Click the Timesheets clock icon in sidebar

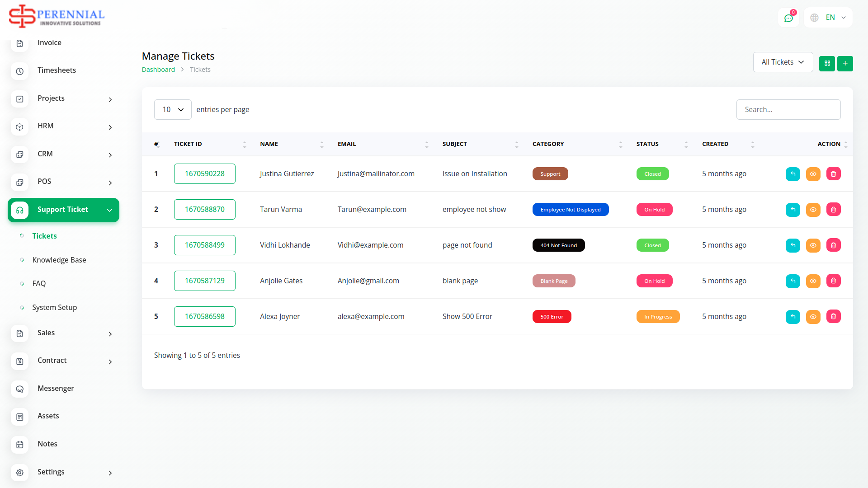point(20,71)
